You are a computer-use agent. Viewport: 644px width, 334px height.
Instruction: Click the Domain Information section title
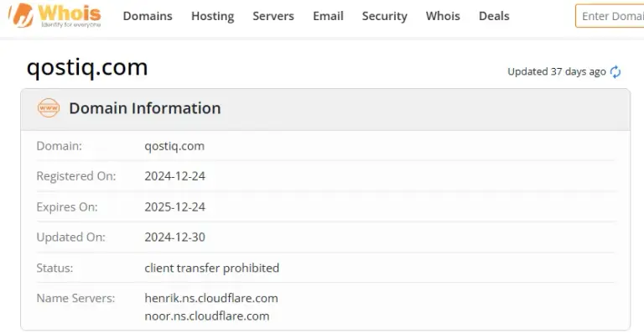[145, 108]
